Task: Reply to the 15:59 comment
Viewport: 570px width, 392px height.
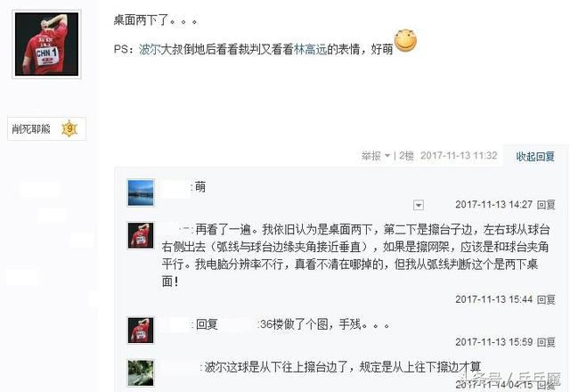Action: [x=546, y=342]
